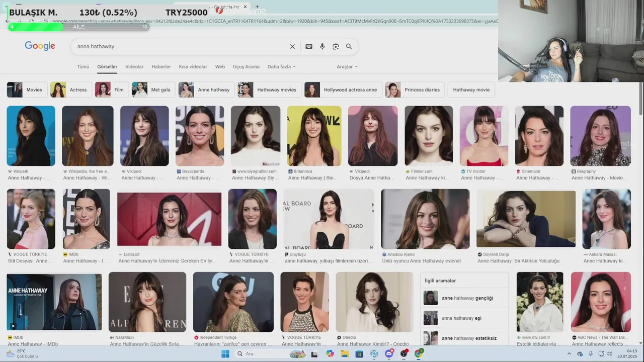Select the Görseller tab
The height and width of the screenshot is (362, 644).
(107, 66)
